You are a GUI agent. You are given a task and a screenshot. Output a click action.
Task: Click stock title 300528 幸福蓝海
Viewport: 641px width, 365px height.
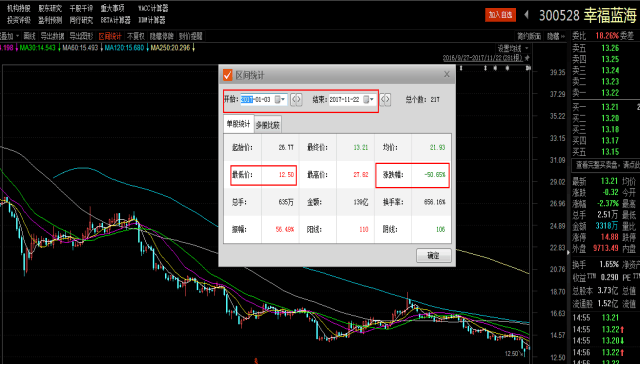[x=588, y=16]
